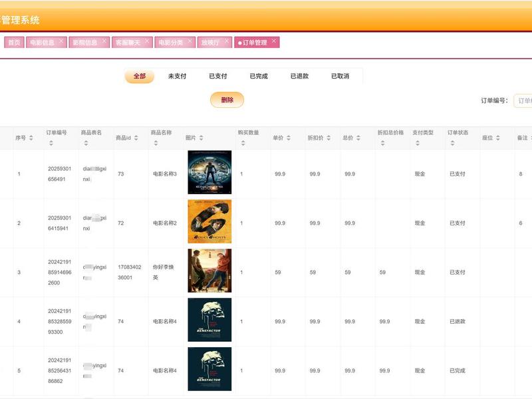The height and width of the screenshot is (399, 532).
Task: Click the 电影名称3 product name cell
Action: [165, 174]
